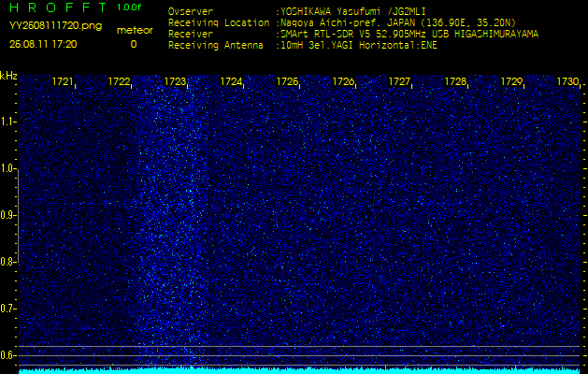Image resolution: width=588 pixels, height=374 pixels.
Task: Click the 1727 time axis marker
Action: 399,81
